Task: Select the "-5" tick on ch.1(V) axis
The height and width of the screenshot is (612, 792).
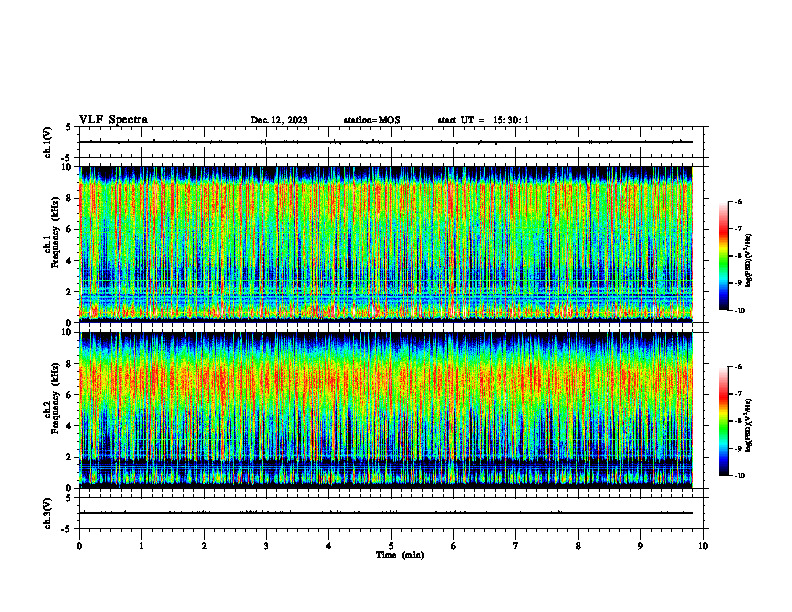Action: [67, 158]
